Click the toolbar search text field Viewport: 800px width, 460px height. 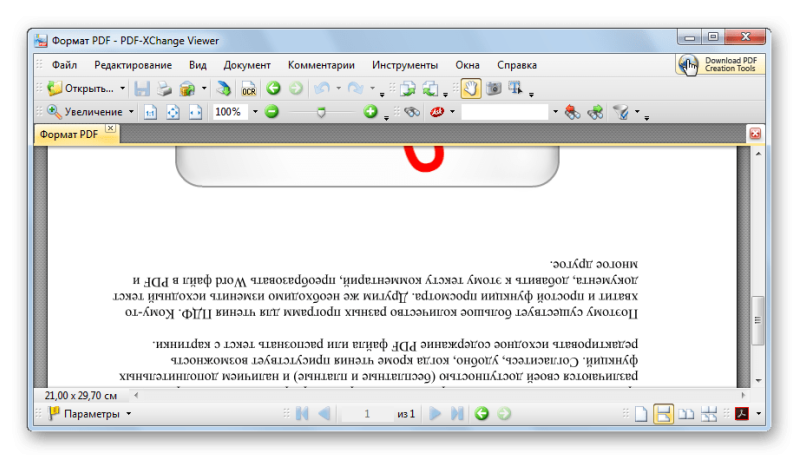pyautogui.click(x=505, y=112)
